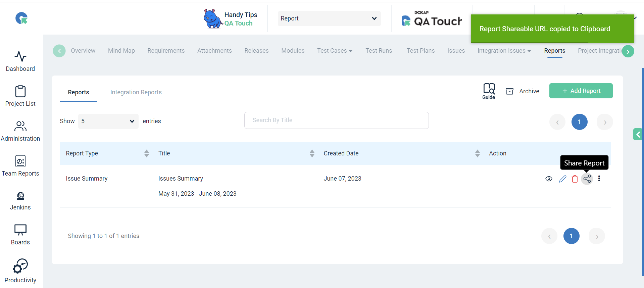The image size is (644, 288).
Task: Open the Show entries count dropdown
Action: (108, 121)
